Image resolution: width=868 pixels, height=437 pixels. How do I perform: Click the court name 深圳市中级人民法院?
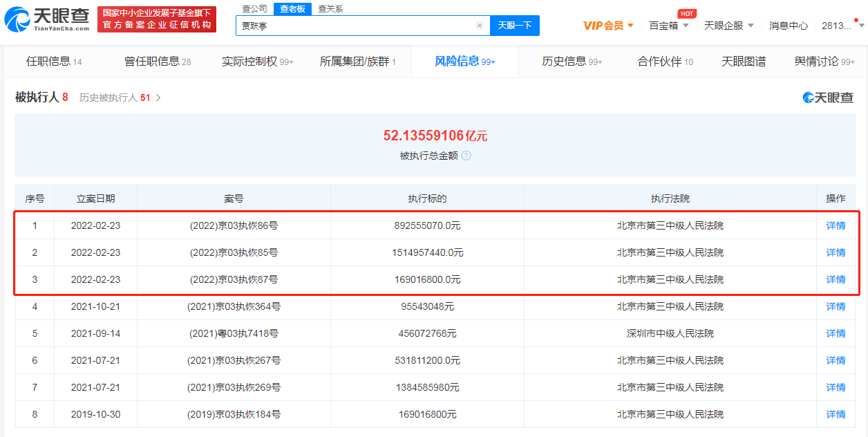[670, 333]
